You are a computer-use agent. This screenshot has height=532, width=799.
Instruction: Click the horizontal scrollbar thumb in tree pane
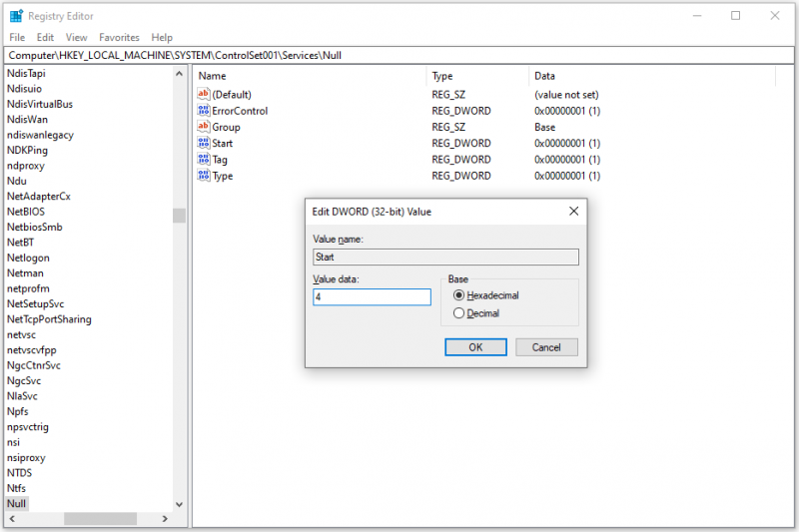(100, 519)
